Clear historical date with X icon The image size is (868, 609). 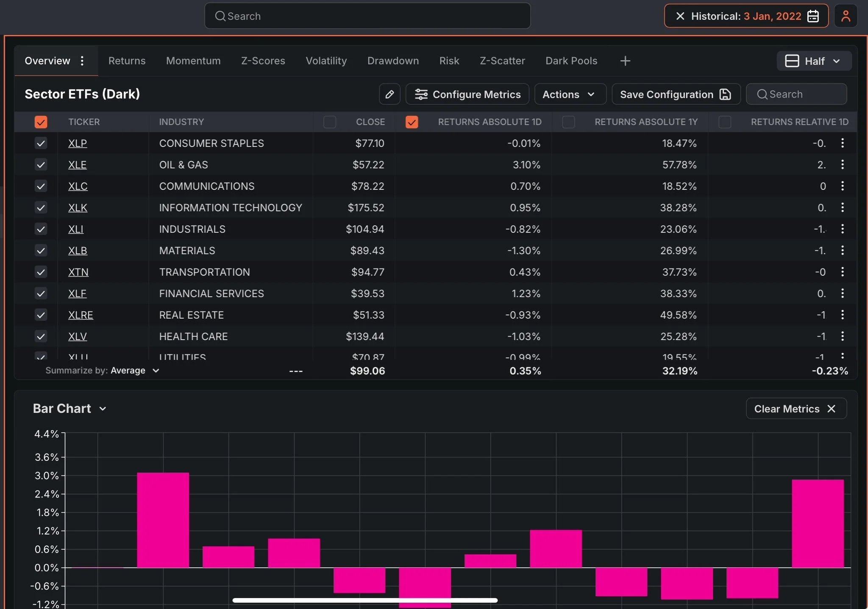[x=680, y=16]
